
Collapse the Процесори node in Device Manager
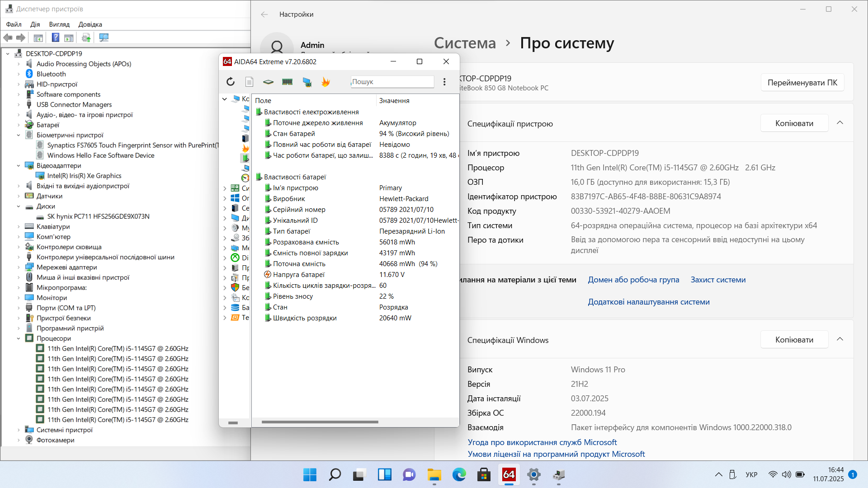click(19, 338)
